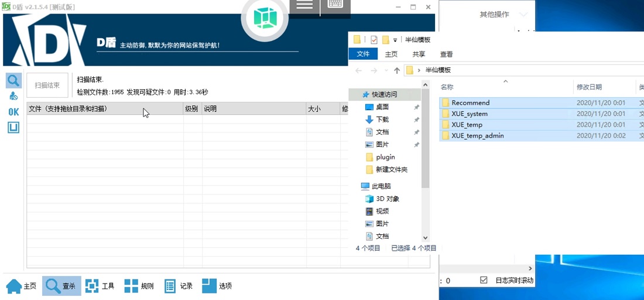Click the square bracket icon in left sidebar
The height and width of the screenshot is (300, 644).
click(x=13, y=127)
